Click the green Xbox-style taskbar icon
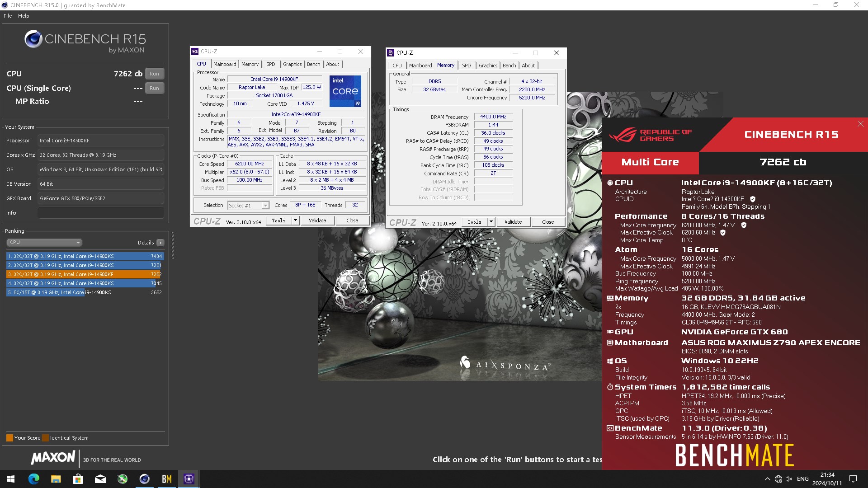 tap(122, 479)
